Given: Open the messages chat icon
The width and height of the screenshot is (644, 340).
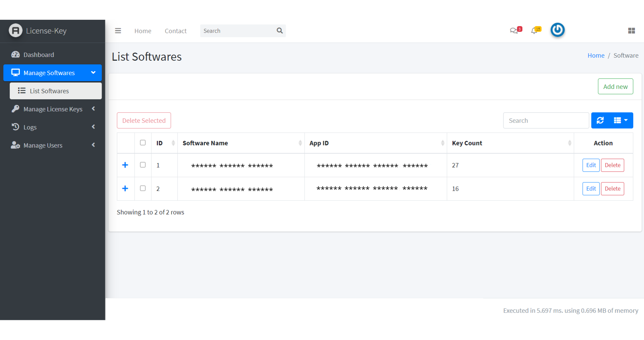Looking at the screenshot, I should (x=514, y=31).
